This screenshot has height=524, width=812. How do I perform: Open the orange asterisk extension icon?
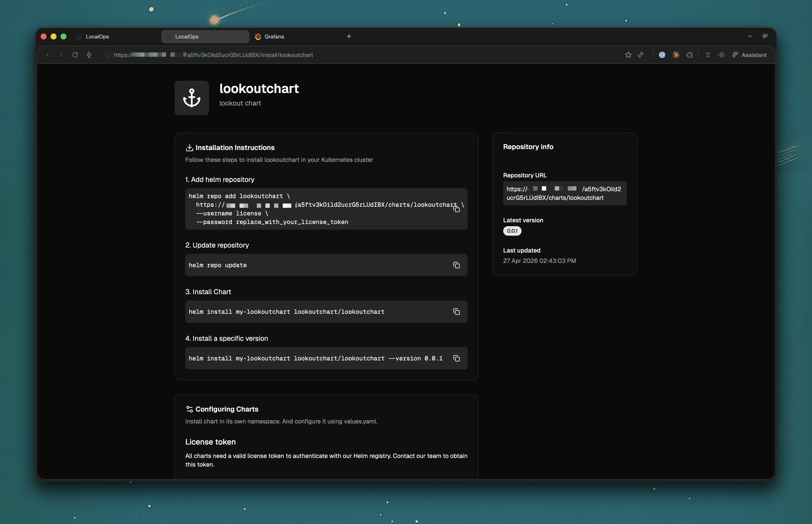pos(676,55)
